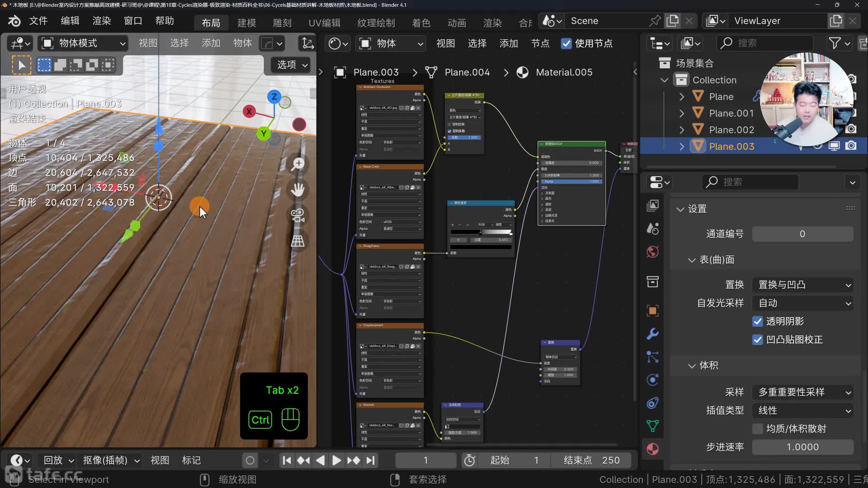Open the Material properties tab icon
The height and width of the screenshot is (488, 868).
click(652, 449)
